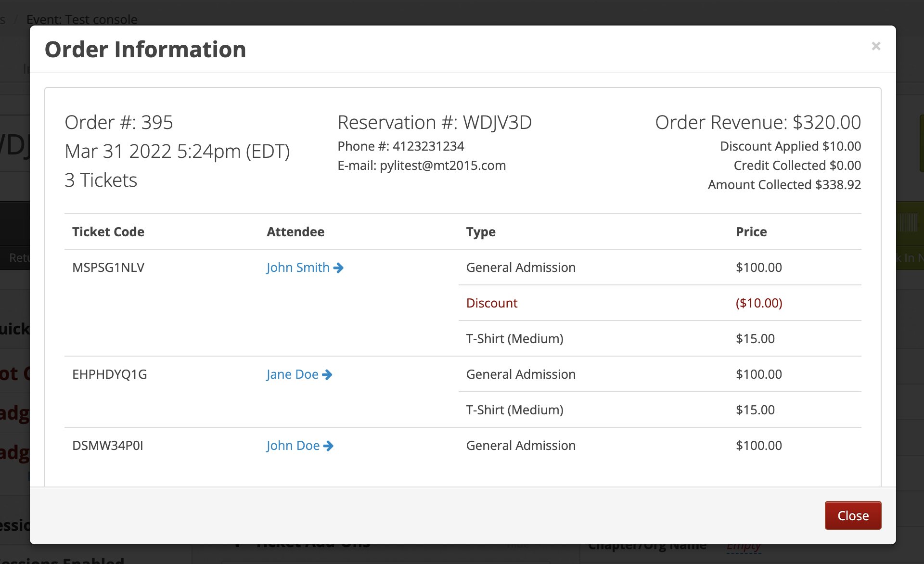Click the arrow icon beside John Doe
This screenshot has height=564, width=924.
tap(328, 446)
